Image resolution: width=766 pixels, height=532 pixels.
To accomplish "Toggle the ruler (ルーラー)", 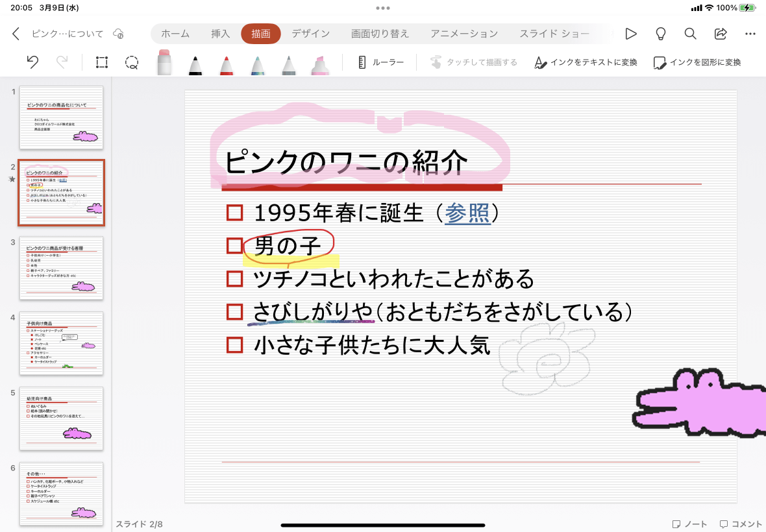I will (380, 62).
